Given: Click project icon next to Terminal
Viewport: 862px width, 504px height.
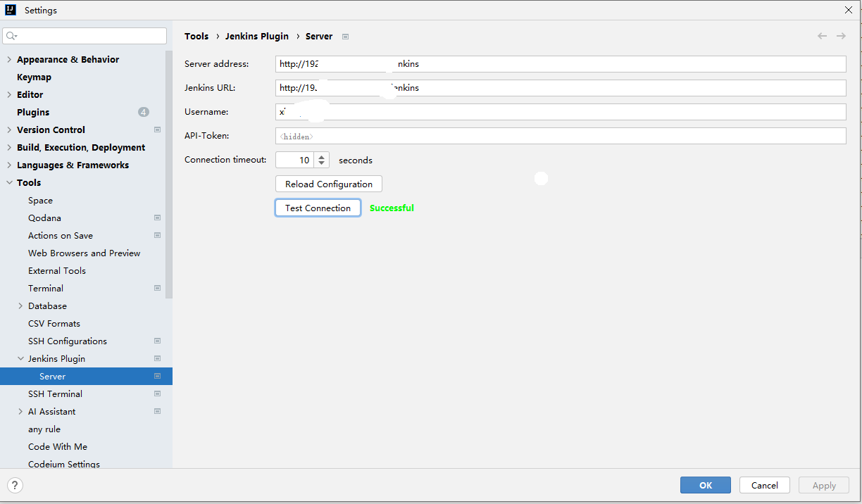Looking at the screenshot, I should 157,288.
